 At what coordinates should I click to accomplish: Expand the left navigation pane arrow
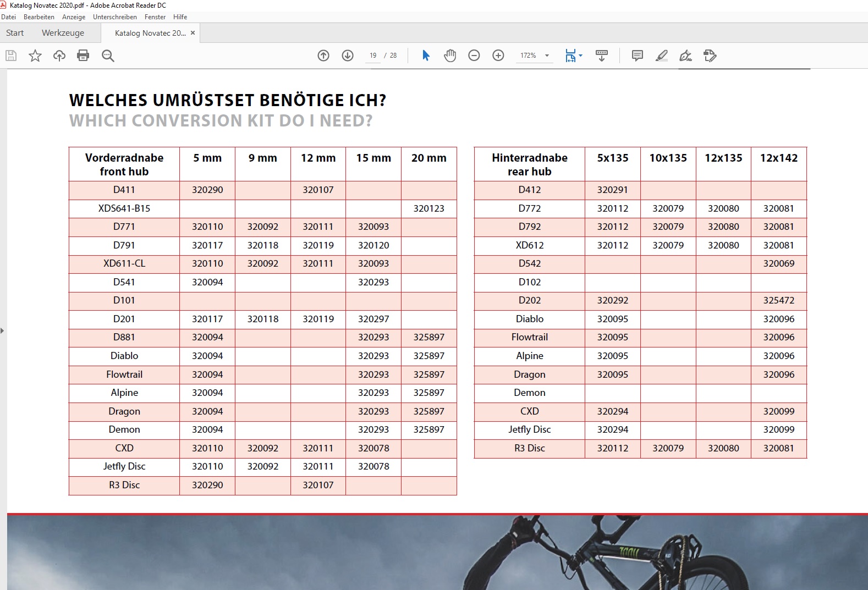(2, 330)
